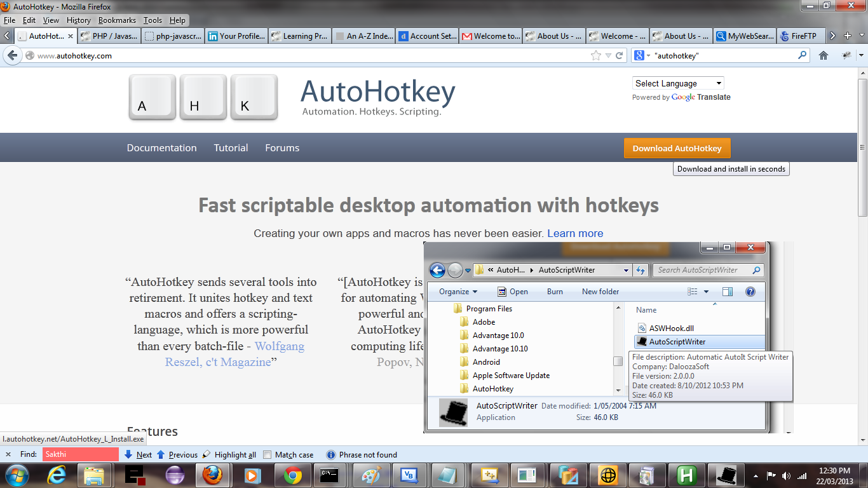The height and width of the screenshot is (488, 868).
Task: Open the Command Prompt taskbar icon
Action: (330, 475)
